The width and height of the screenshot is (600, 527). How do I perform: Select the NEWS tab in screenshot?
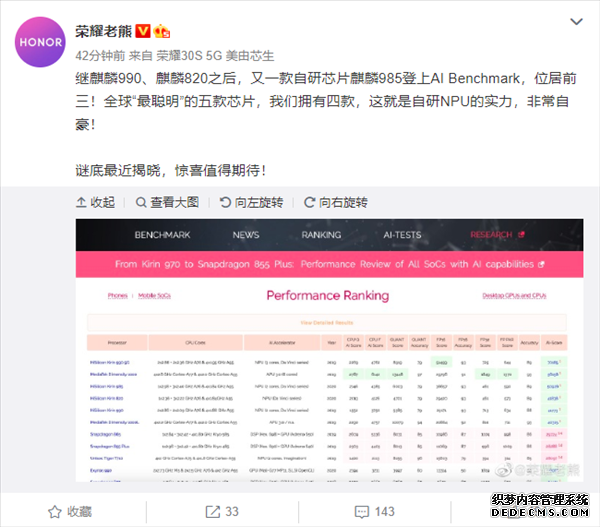coord(246,235)
